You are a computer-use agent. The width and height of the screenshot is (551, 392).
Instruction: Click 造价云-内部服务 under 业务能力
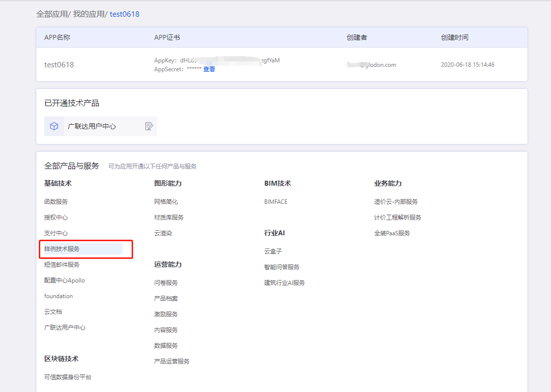396,202
